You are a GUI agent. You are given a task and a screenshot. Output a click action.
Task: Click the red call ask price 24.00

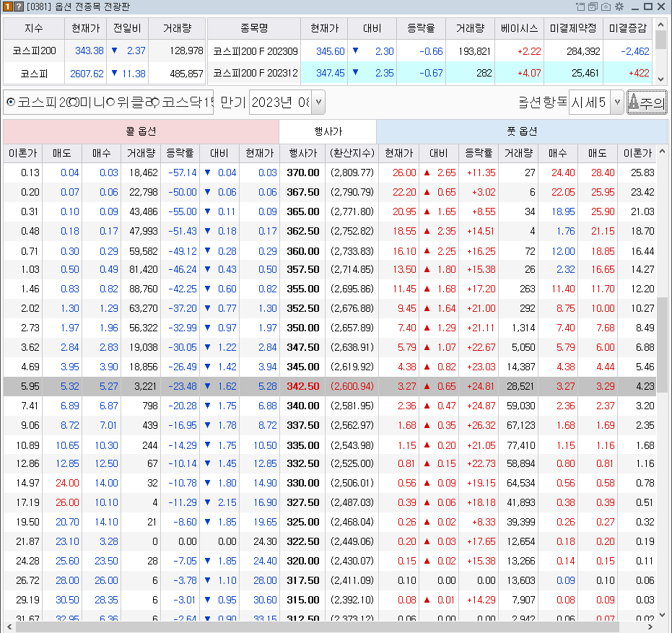[x=67, y=483]
